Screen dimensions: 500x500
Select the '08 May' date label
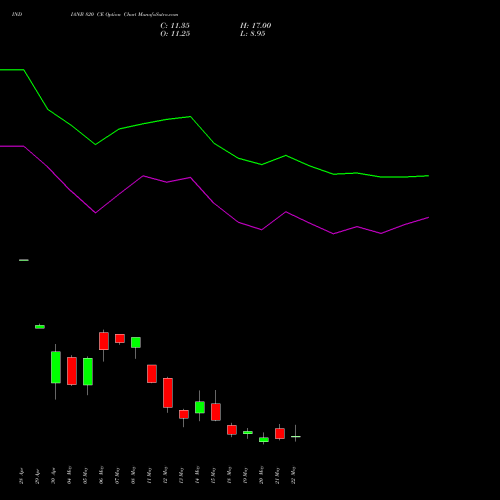pyautogui.click(x=133, y=475)
